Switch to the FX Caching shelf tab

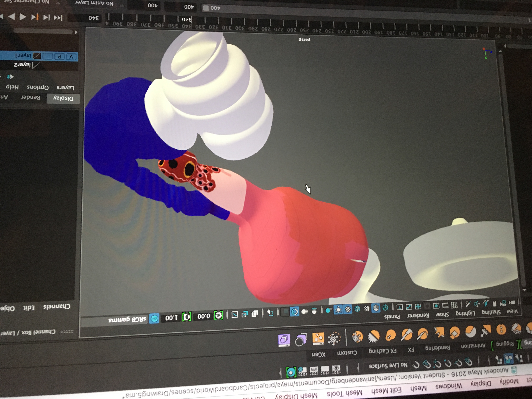(383, 351)
